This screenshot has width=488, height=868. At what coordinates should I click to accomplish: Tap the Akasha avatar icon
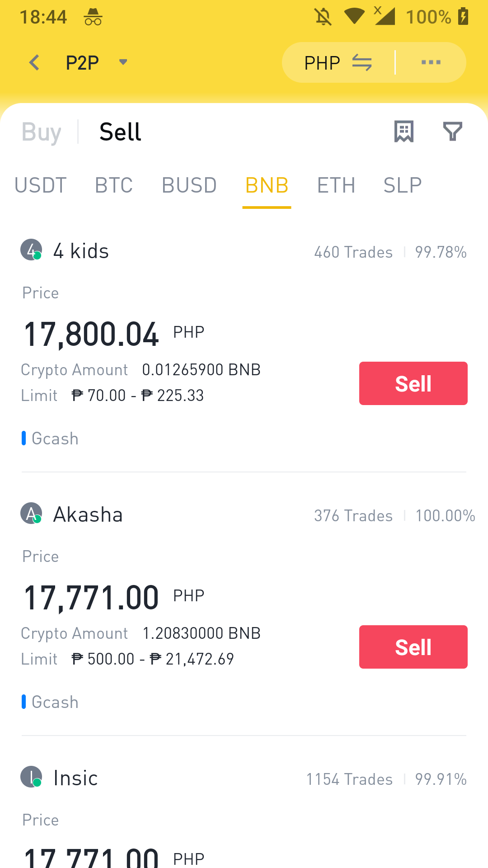click(31, 514)
